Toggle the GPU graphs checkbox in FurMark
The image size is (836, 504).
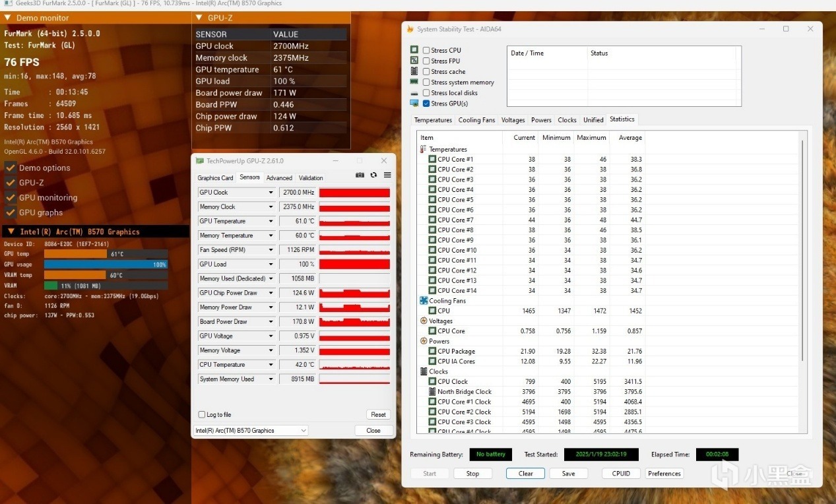[x=11, y=212]
